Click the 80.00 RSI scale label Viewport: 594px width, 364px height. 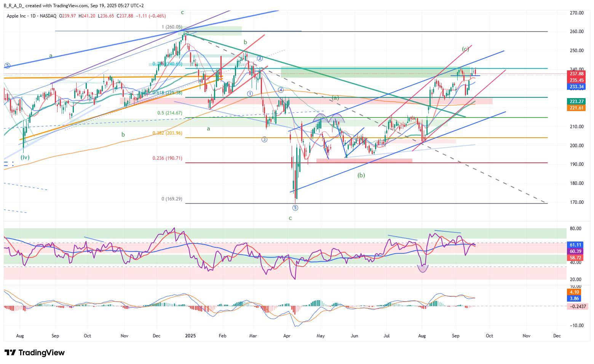[575, 229]
